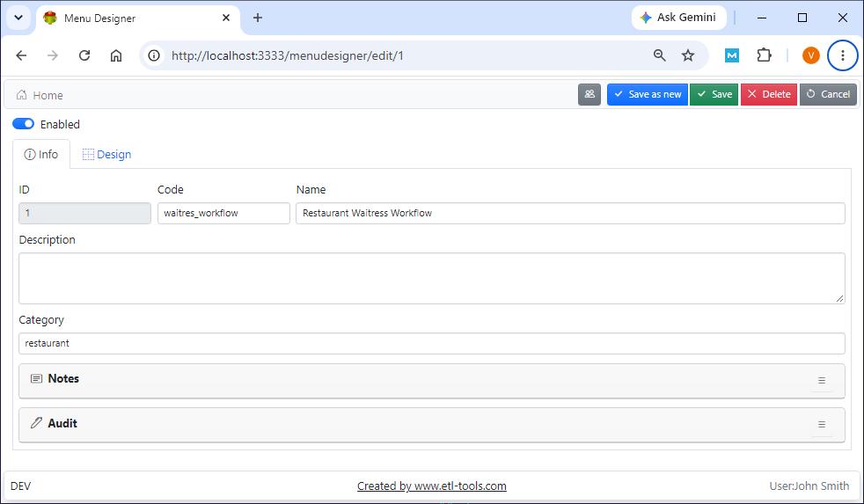Screen dimensions: 864x504
Task: Click the Description text area
Action: click(x=431, y=278)
